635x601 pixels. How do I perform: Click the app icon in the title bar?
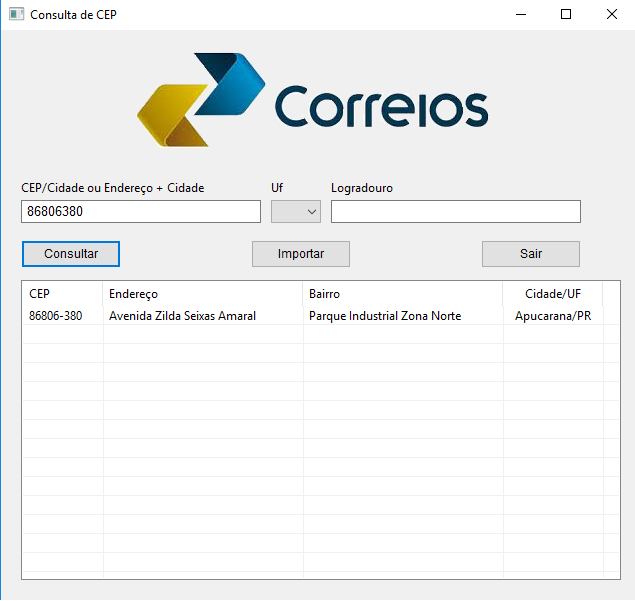[x=16, y=15]
